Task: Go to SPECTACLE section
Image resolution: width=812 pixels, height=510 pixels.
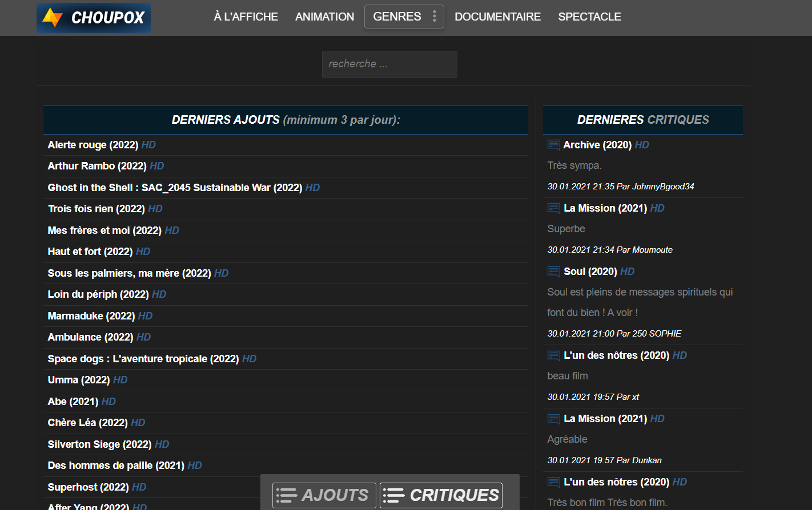Action: pyautogui.click(x=590, y=17)
